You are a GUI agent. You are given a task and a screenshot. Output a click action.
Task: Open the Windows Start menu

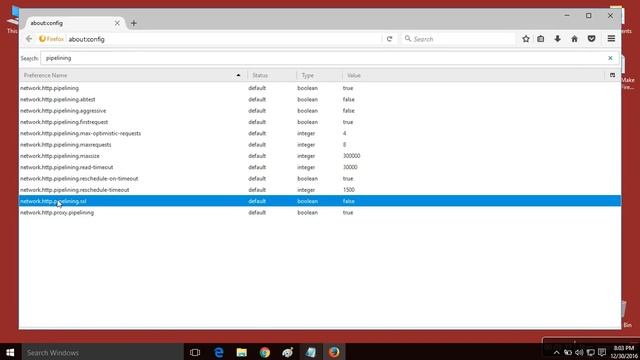[10, 352]
